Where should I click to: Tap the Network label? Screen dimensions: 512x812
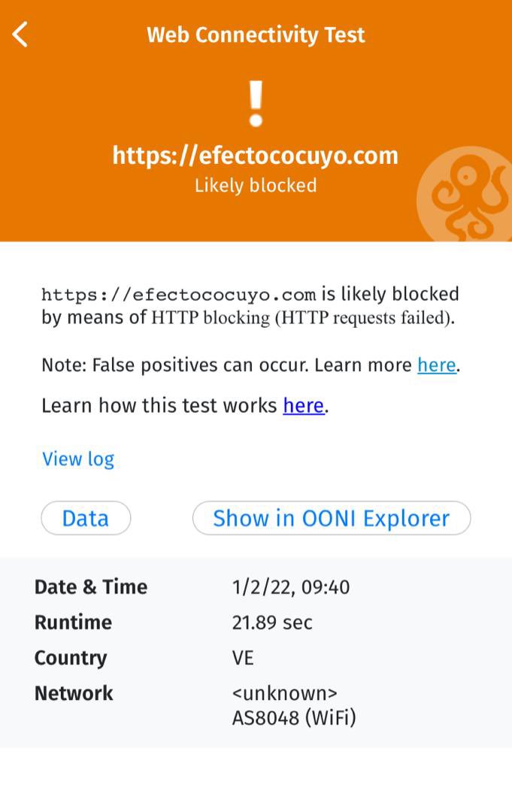point(74,693)
